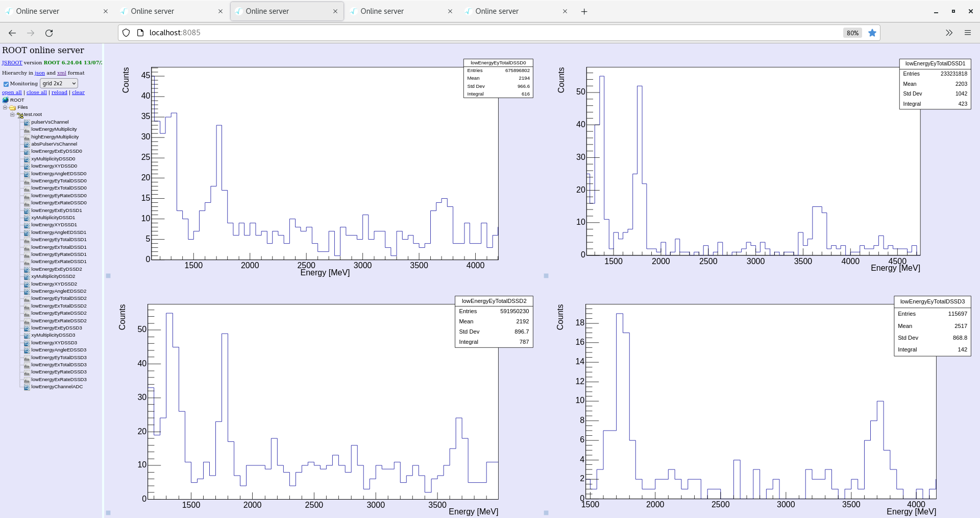Click the reload hierarchy link

pos(59,92)
